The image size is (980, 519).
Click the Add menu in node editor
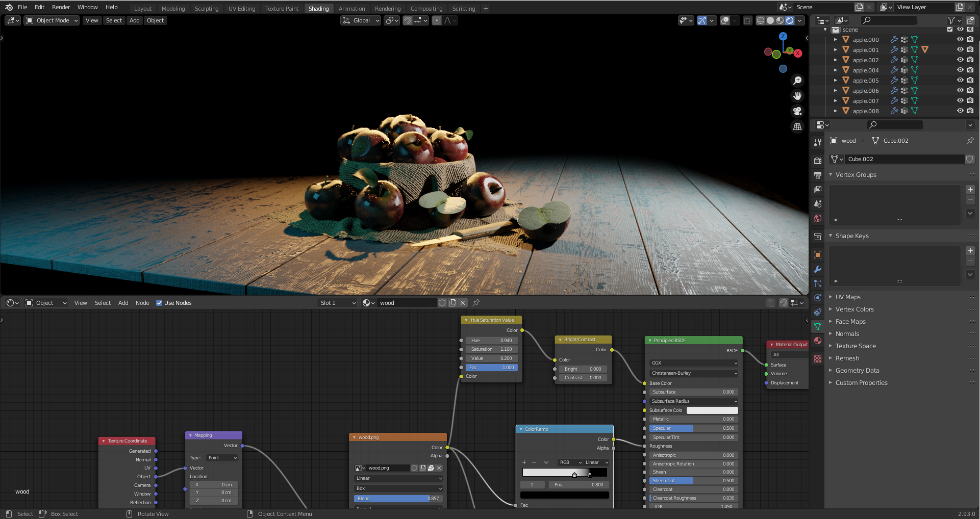point(123,303)
